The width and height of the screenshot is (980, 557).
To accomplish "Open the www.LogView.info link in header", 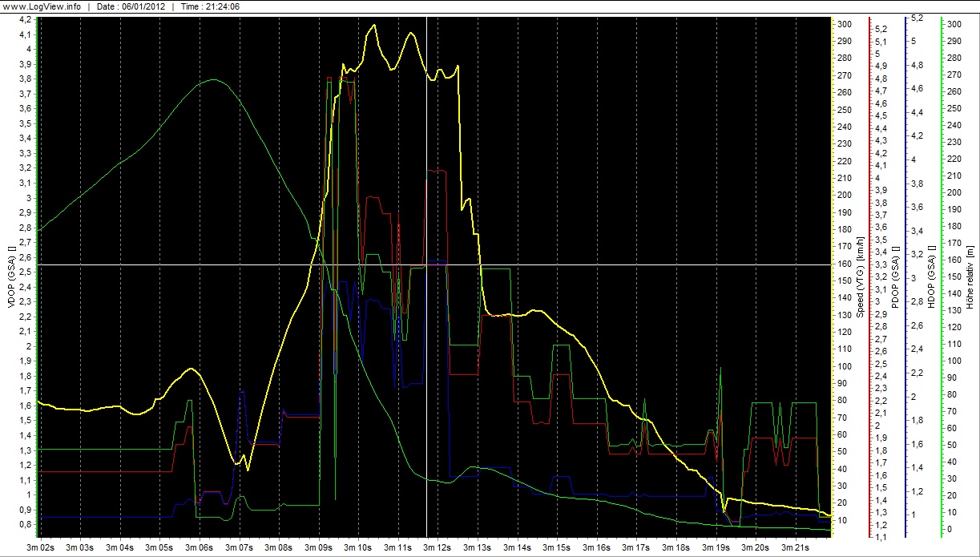I will pos(40,6).
